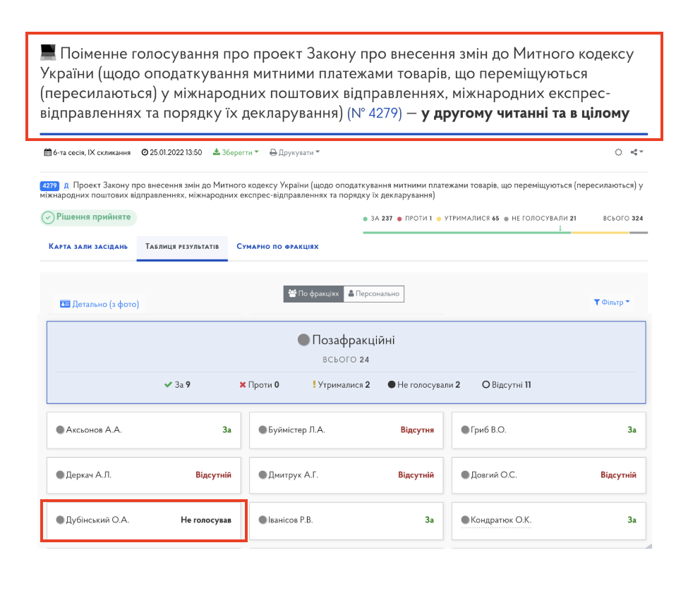This screenshot has width=700, height=605.
Task: Click the blue 4279 badge
Action: click(49, 185)
